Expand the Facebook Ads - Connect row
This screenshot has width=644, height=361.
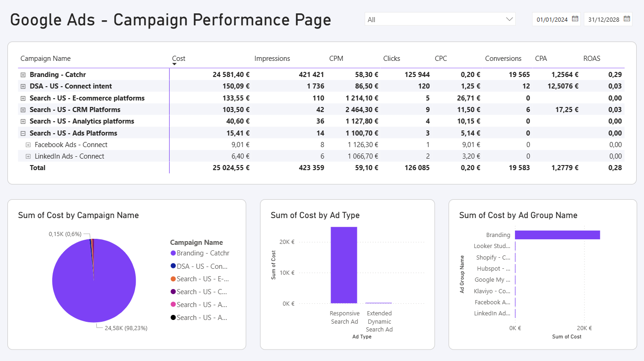[x=28, y=144]
